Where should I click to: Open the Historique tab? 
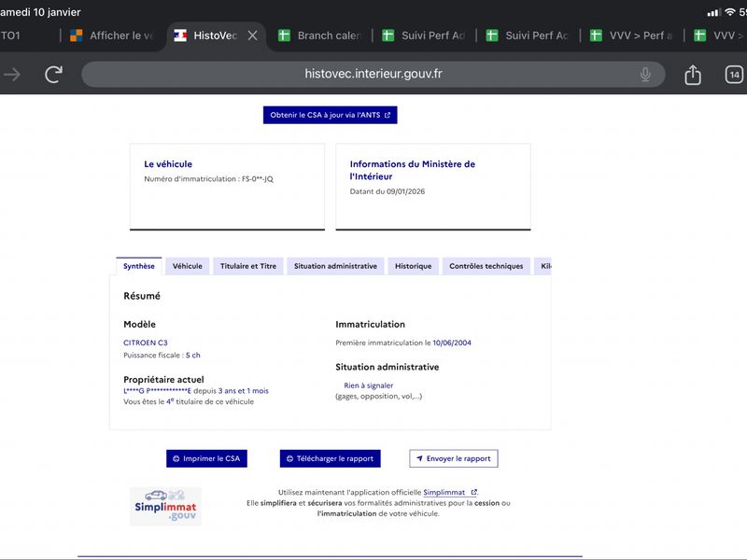click(x=413, y=266)
